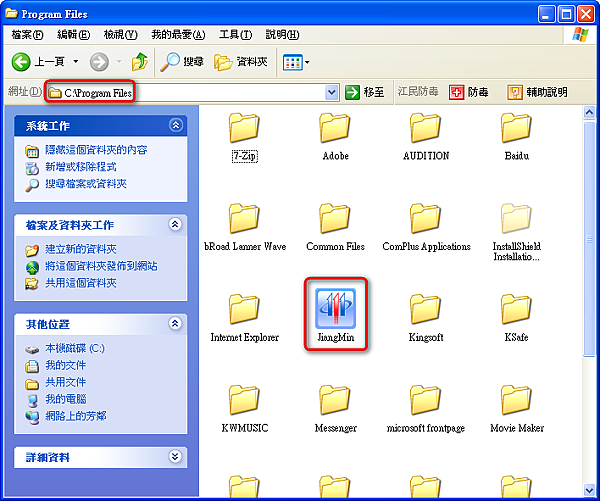Image resolution: width=600 pixels, height=501 pixels.
Task: Collapse the 其他位置 panel
Action: (175, 323)
